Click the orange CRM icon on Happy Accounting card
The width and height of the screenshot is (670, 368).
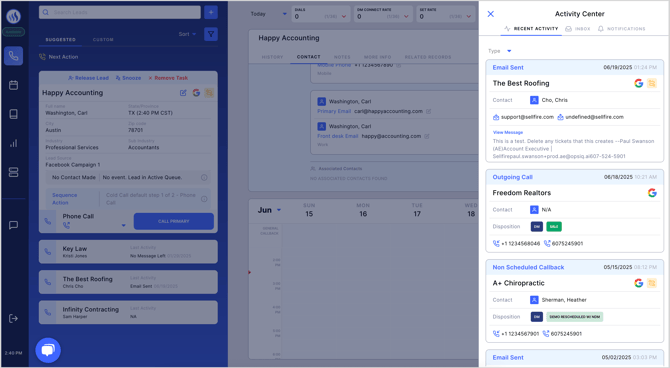[x=209, y=93]
